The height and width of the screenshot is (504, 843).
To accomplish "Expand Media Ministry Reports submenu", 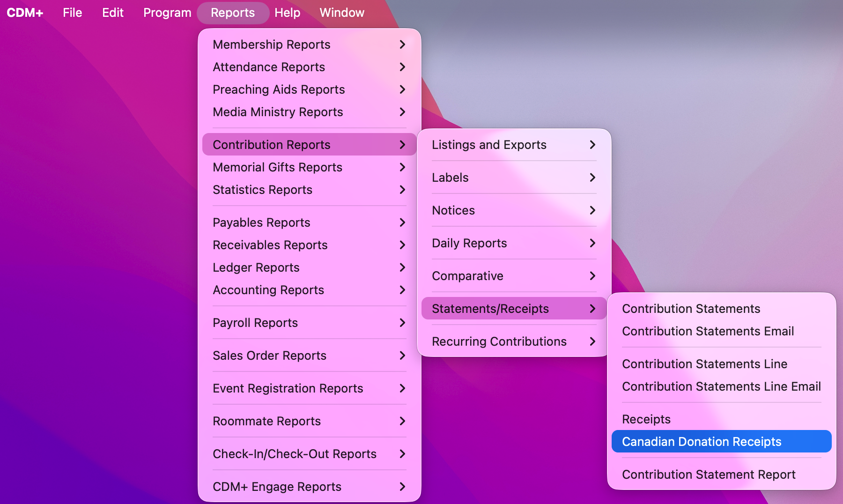I will click(309, 112).
